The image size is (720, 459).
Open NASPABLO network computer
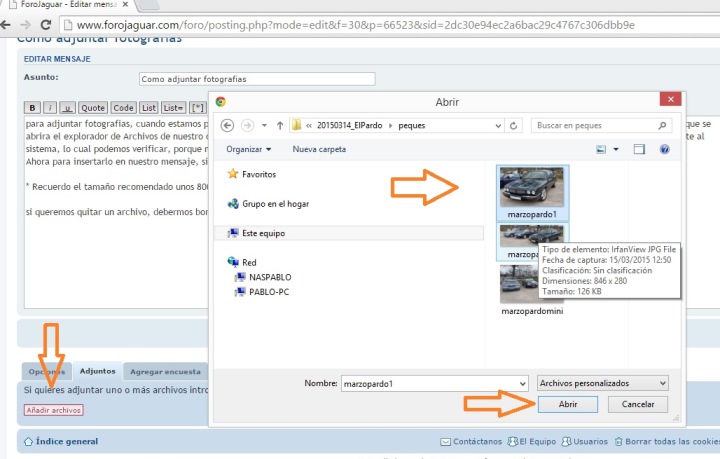[269, 277]
